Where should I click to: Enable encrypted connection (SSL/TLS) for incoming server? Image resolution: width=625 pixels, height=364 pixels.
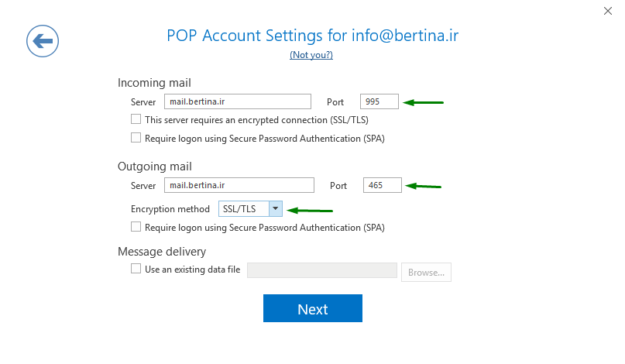(136, 119)
